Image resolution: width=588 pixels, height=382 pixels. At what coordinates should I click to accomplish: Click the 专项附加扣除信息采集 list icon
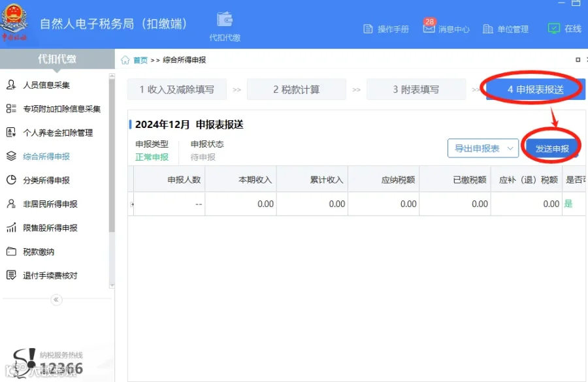point(11,108)
